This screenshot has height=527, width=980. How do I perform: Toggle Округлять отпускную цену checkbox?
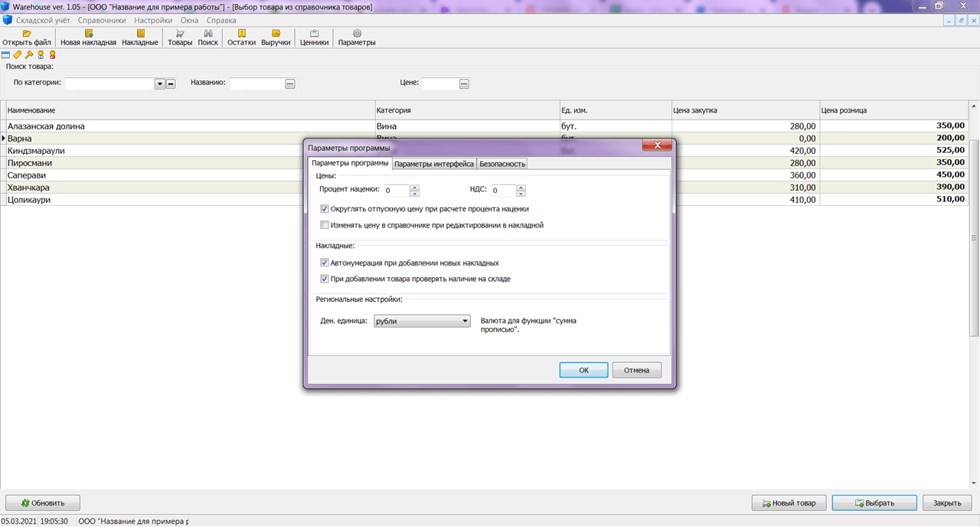coord(325,208)
